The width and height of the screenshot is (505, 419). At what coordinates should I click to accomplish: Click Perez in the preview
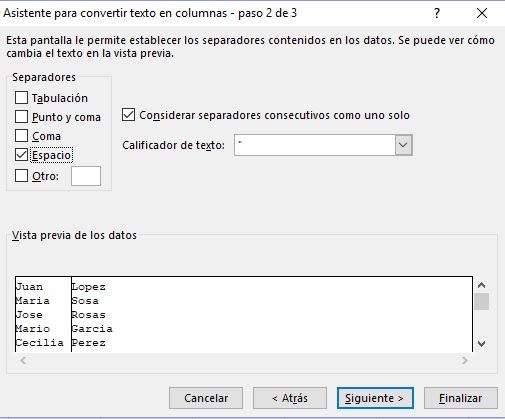[89, 343]
